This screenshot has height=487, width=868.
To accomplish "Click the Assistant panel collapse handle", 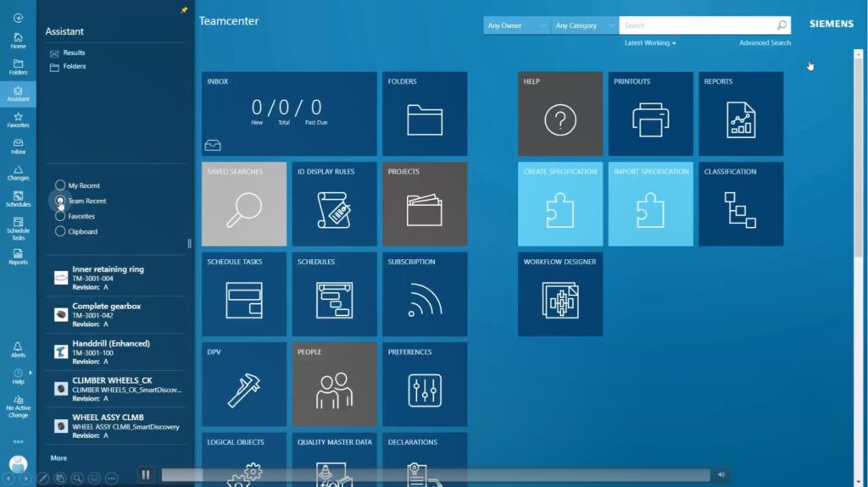I will 189,244.
